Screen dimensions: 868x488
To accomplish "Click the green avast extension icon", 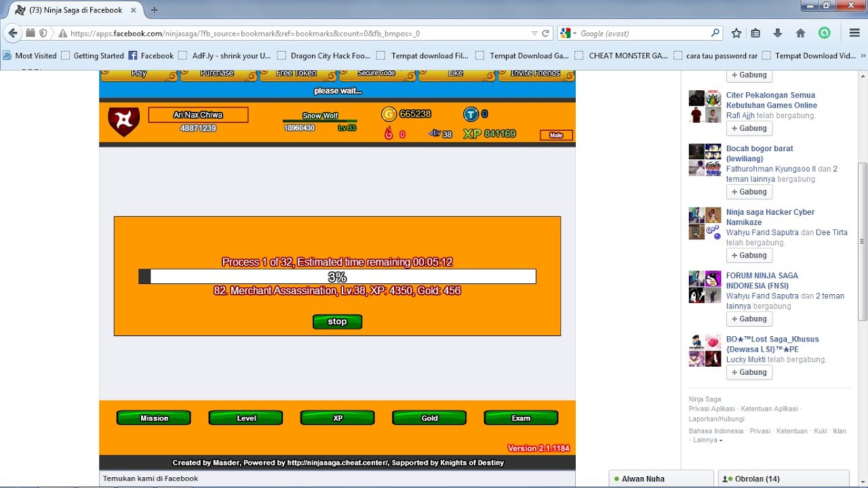I will point(824,33).
